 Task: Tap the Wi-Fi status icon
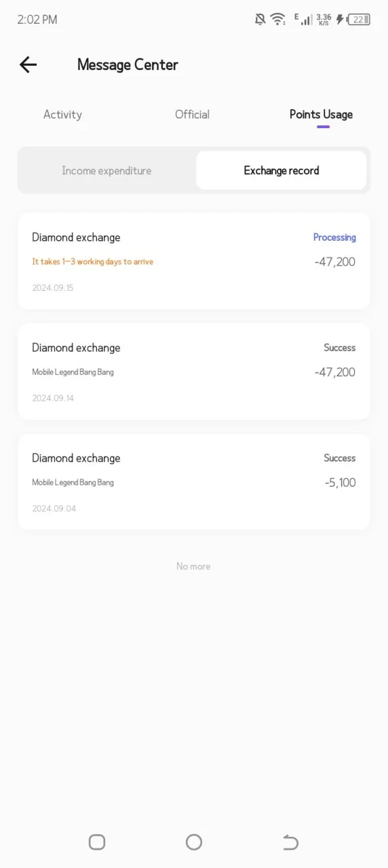point(278,19)
